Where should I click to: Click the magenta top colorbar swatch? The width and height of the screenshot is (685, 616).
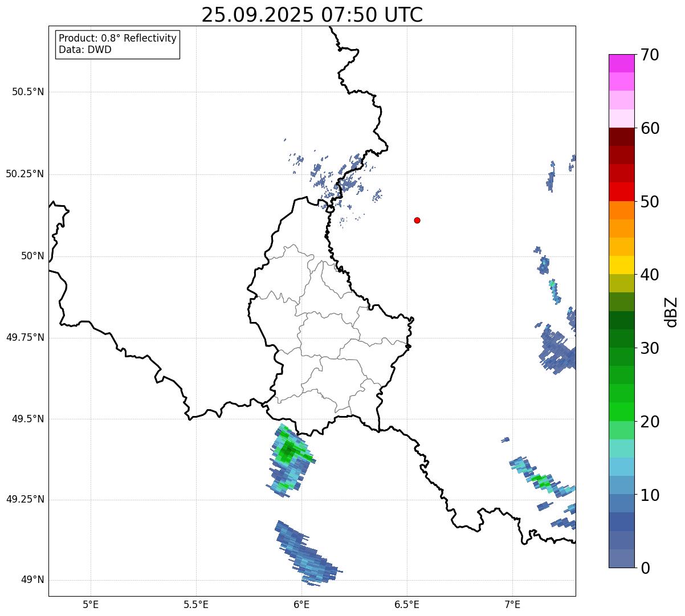622,63
